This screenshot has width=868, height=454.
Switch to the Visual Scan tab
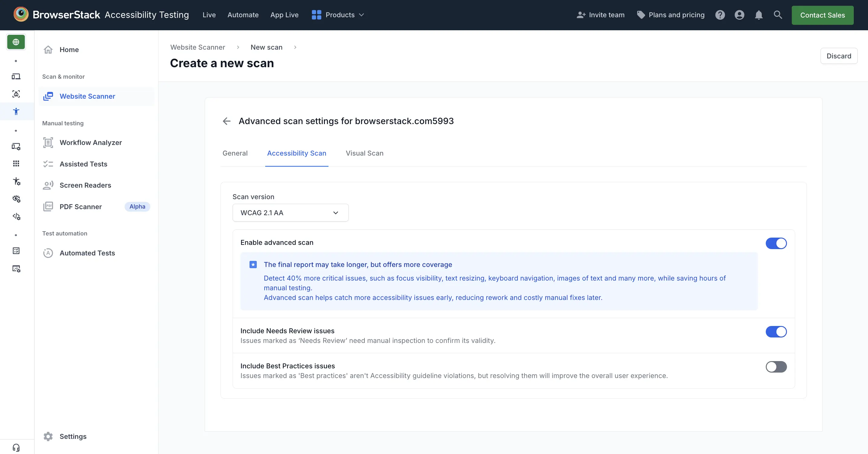point(364,153)
